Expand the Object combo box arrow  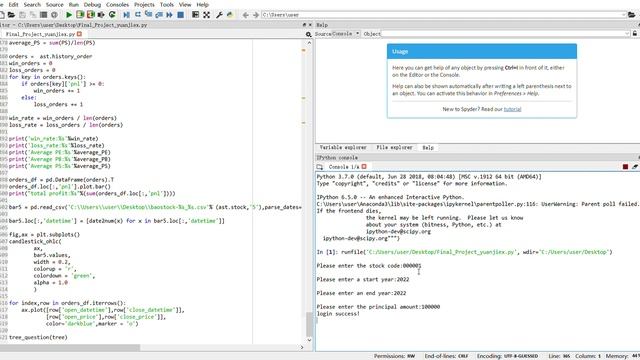[627, 34]
